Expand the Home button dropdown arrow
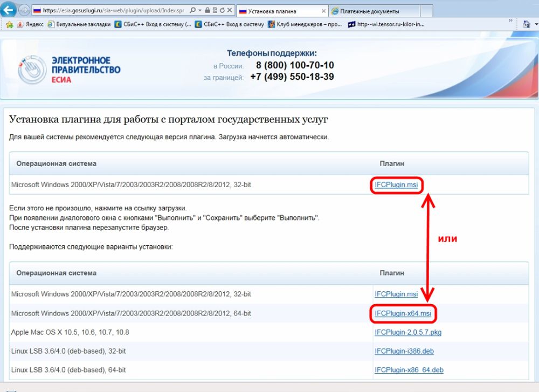 [x=536, y=24]
